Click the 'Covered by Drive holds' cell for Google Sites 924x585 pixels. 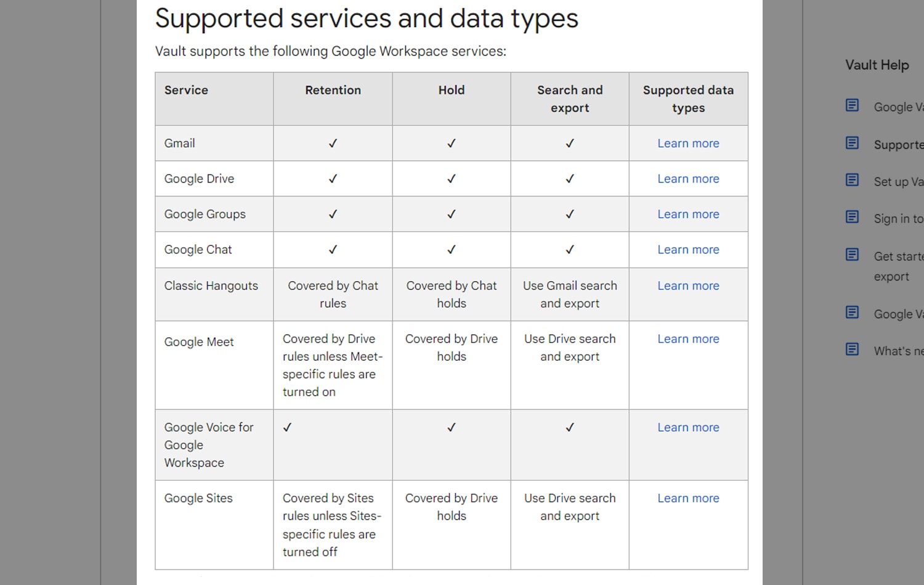[x=451, y=507]
